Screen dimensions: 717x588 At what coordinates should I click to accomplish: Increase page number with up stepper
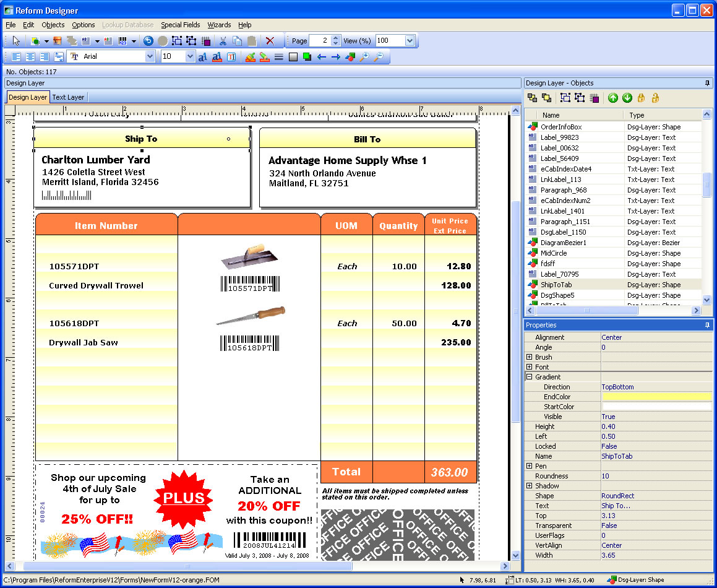336,38
